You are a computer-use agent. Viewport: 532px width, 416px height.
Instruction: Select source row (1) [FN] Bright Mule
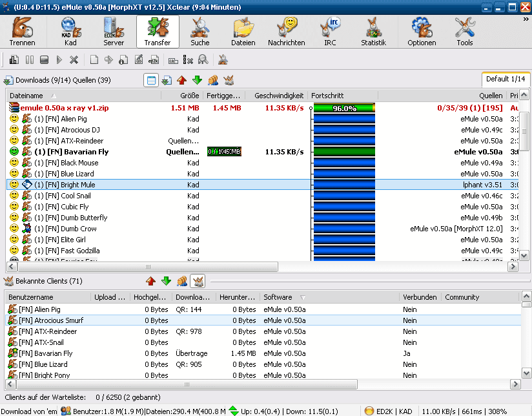pos(262,185)
